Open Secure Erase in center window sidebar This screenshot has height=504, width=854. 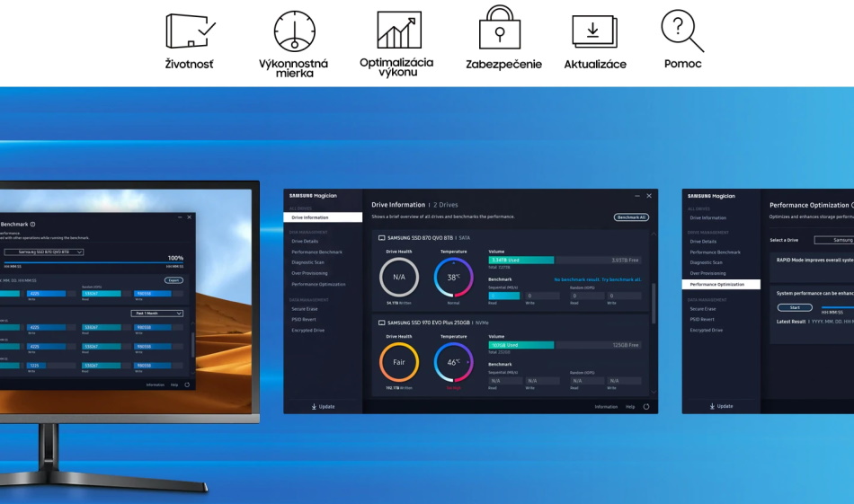305,309
